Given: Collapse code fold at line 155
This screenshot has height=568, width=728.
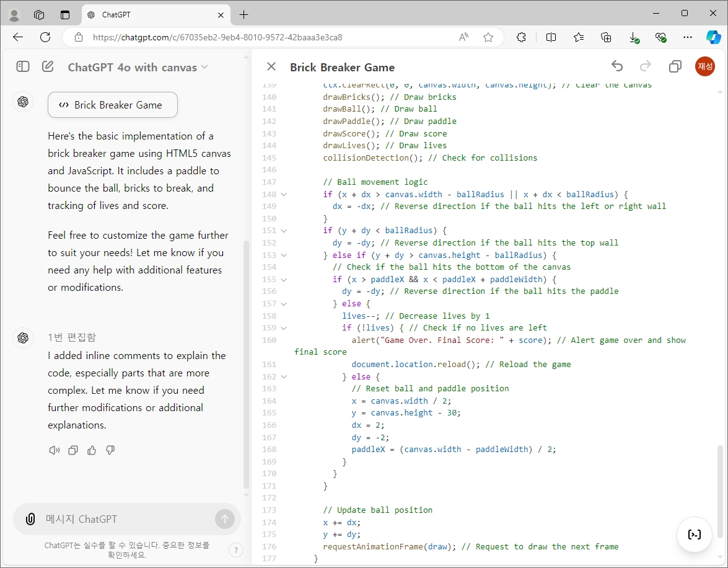Looking at the screenshot, I should (284, 280).
